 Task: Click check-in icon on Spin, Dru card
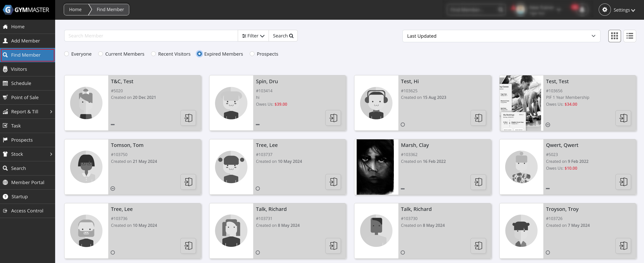[333, 118]
